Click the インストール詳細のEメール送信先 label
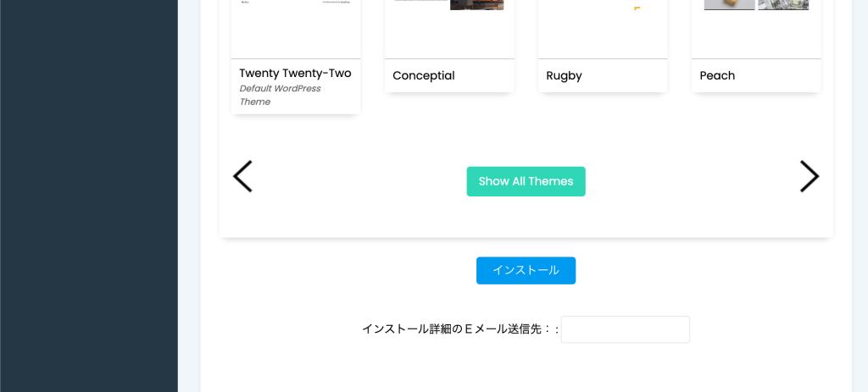This screenshot has width=868, height=392. (x=460, y=329)
